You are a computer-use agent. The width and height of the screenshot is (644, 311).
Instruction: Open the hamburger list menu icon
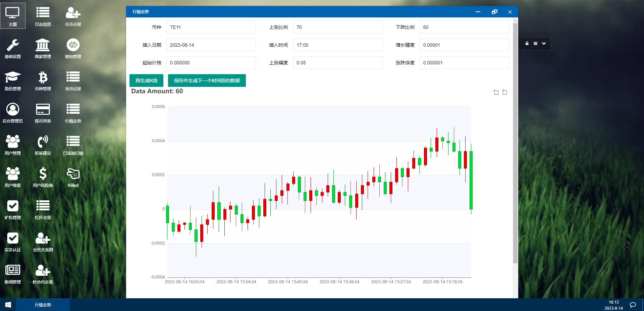click(x=535, y=44)
